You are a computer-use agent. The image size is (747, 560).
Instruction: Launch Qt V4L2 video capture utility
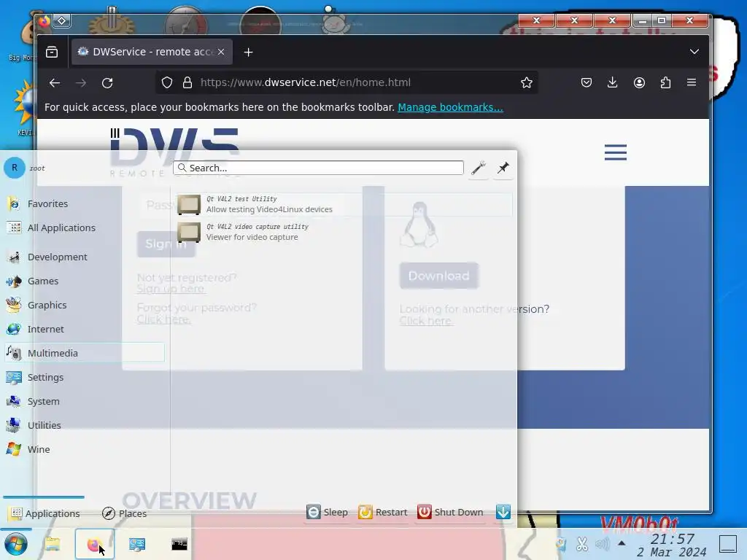click(344, 232)
